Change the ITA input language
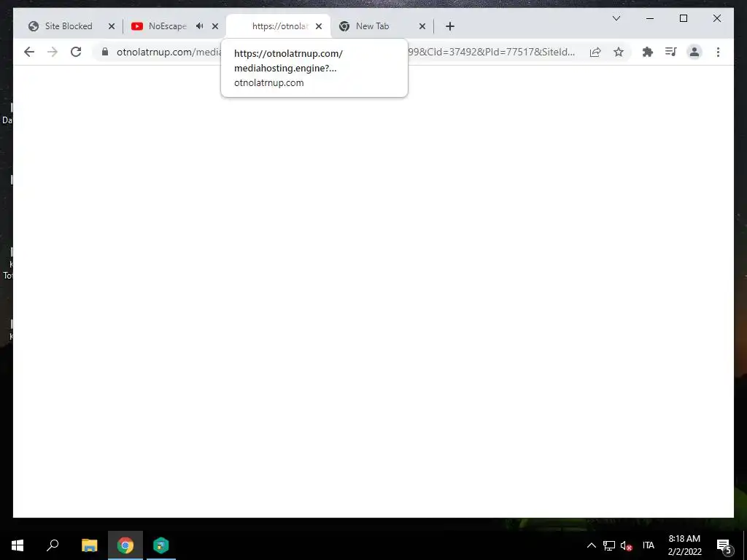The width and height of the screenshot is (747, 560). (x=648, y=545)
